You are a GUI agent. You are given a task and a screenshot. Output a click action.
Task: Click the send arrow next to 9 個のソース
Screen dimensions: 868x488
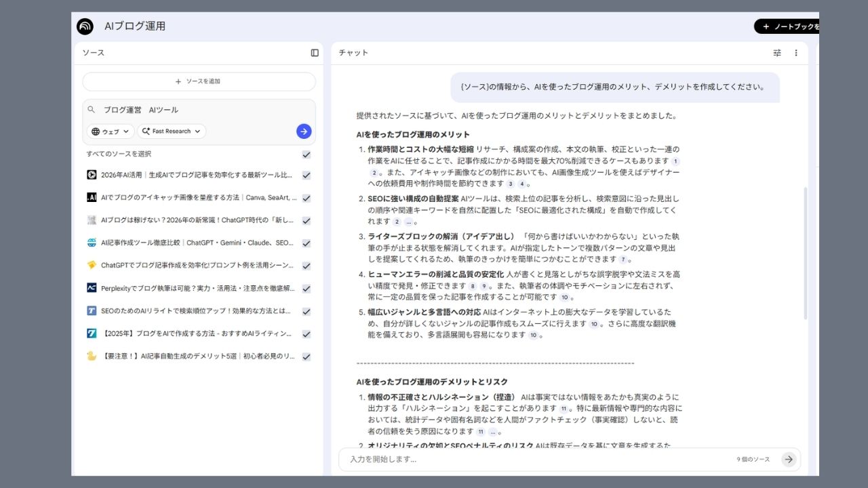[x=789, y=459]
